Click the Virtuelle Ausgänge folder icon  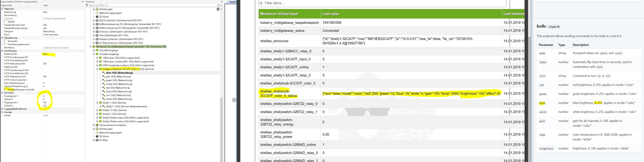pyautogui.click(x=97, y=54)
